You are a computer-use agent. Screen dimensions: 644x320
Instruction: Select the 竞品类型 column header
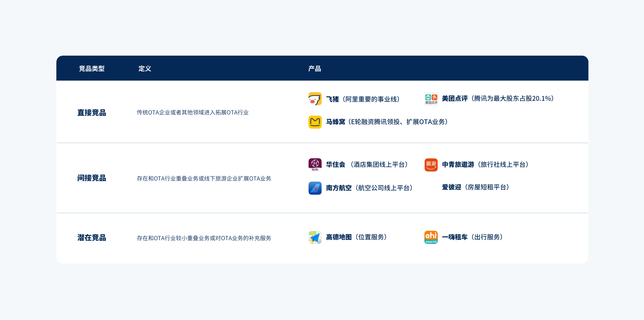click(x=92, y=69)
